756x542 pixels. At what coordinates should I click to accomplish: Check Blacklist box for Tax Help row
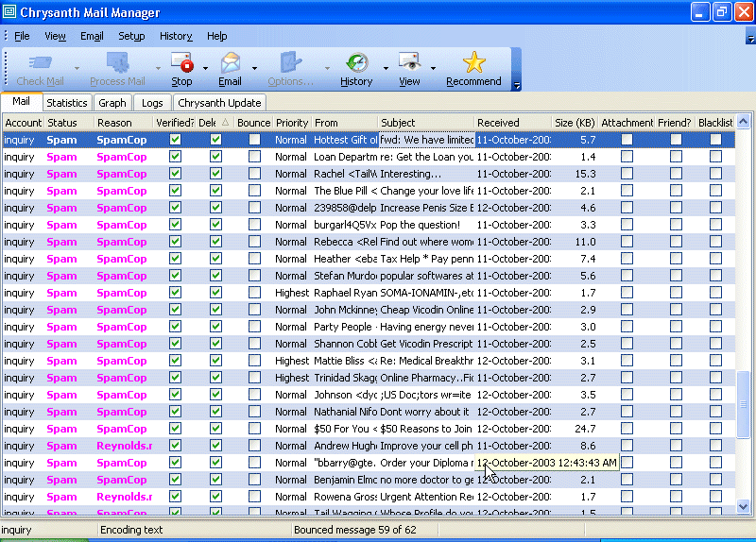point(715,259)
